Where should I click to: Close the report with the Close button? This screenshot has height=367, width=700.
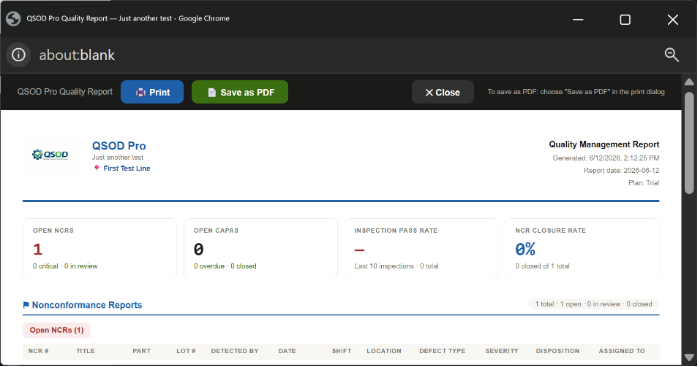442,92
